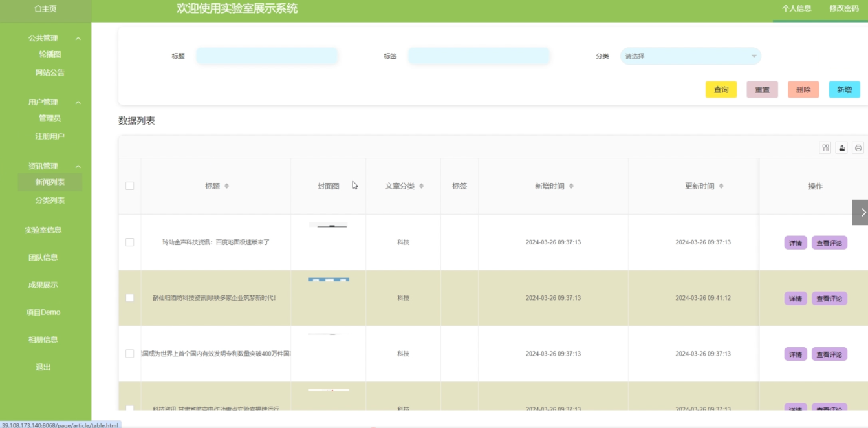Sort by 新增时间 column arrows
The width and height of the screenshot is (868, 428).
click(x=571, y=186)
